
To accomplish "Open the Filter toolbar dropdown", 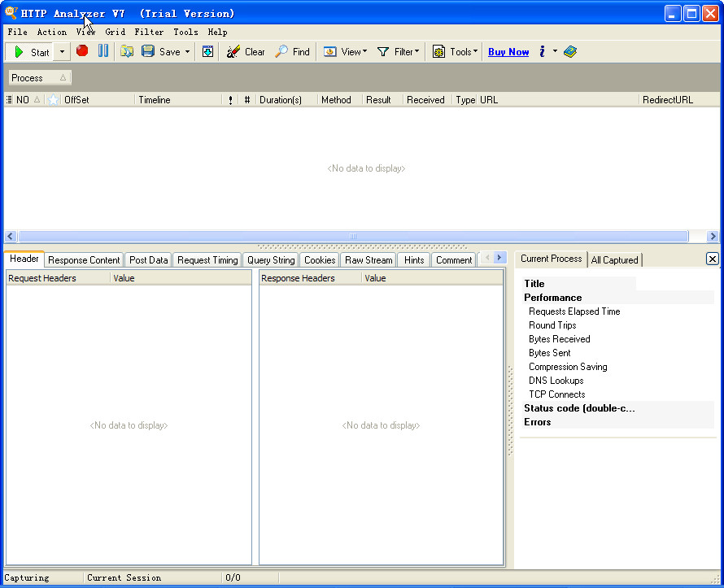I will (398, 52).
